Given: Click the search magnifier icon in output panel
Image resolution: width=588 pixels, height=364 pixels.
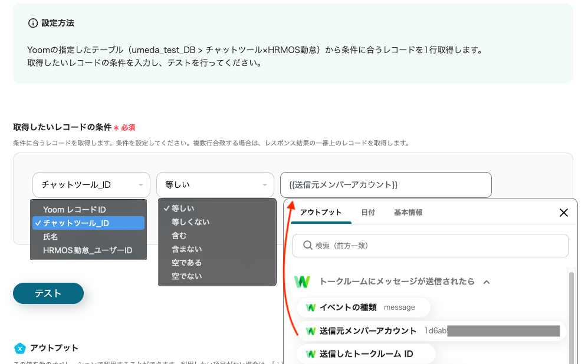Looking at the screenshot, I should (307, 245).
